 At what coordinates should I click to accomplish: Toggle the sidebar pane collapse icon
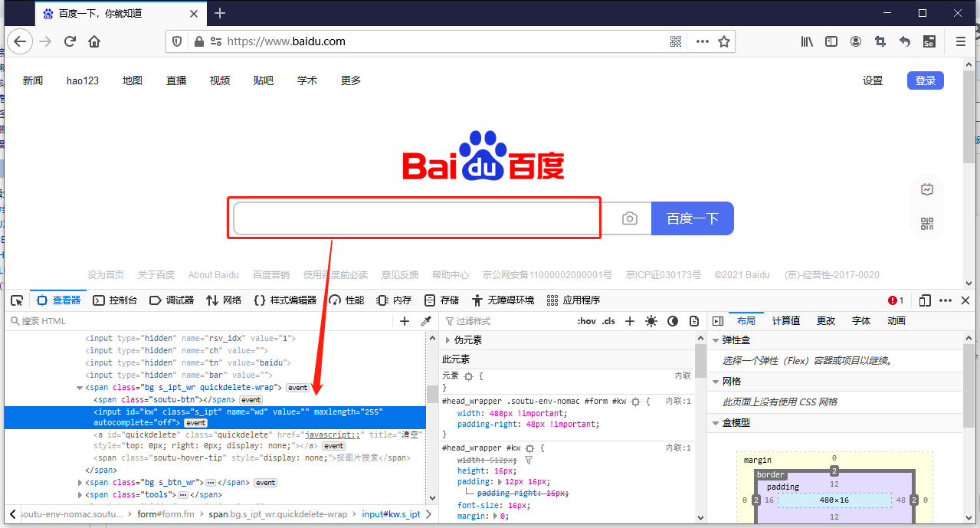718,321
